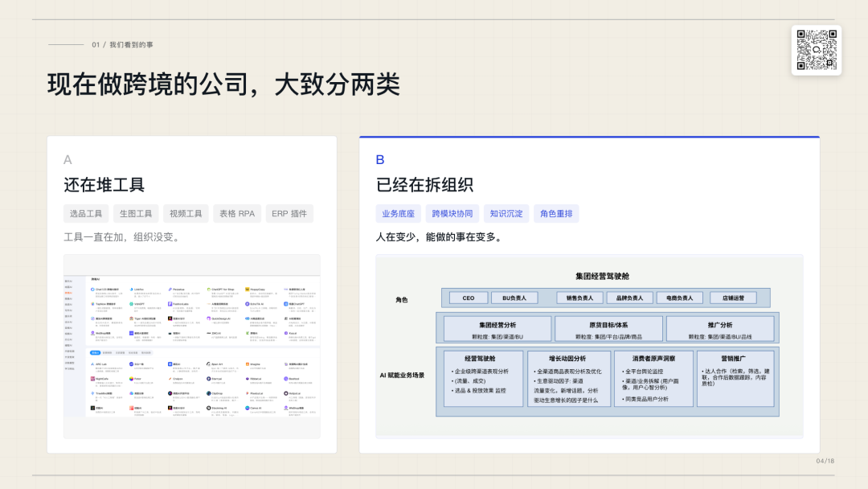Select the 知识沉淀 tag

(x=506, y=214)
